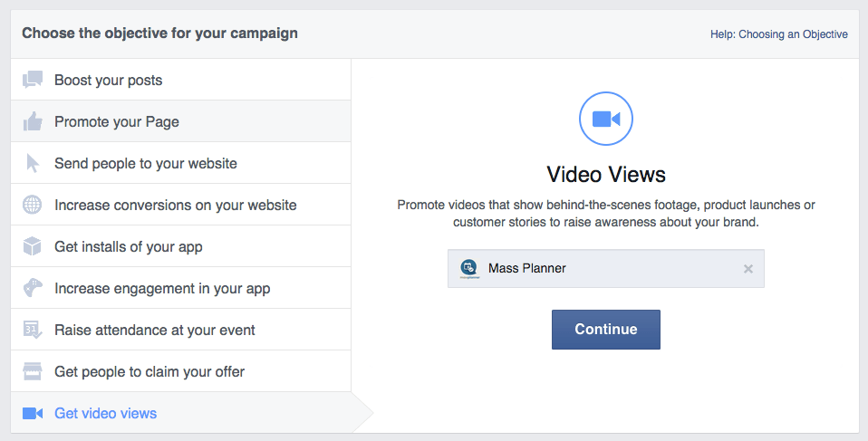Click the thumbs-up icon for Promote your Page
The height and width of the screenshot is (441, 868).
tap(33, 121)
